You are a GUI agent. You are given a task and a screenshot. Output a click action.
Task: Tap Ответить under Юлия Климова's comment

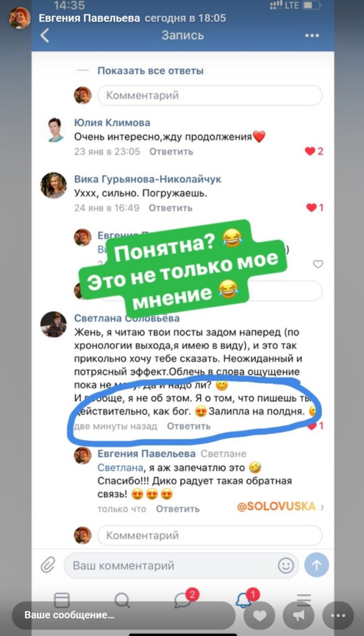(171, 152)
